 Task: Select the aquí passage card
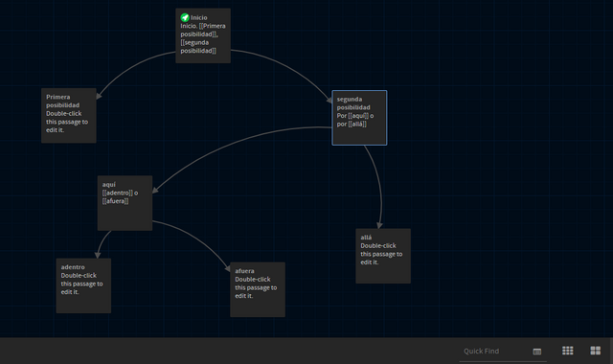pyautogui.click(x=125, y=203)
